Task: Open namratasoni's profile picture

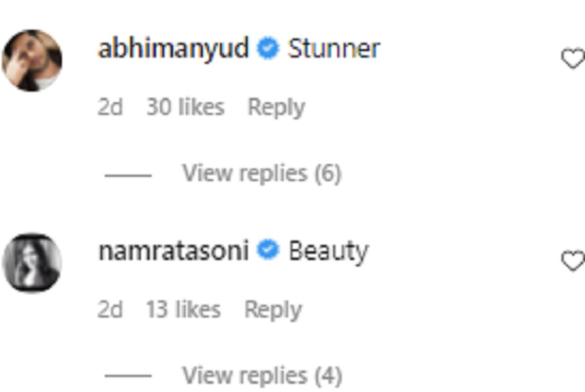Action: 32,263
